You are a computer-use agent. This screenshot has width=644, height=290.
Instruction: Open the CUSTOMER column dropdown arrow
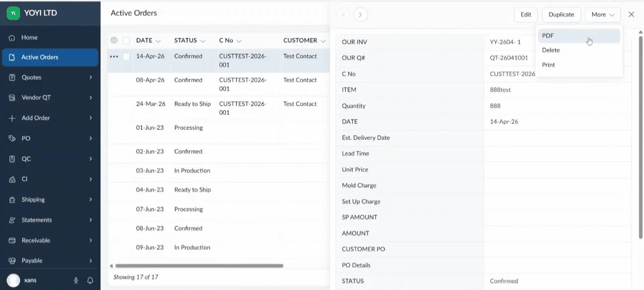pyautogui.click(x=323, y=41)
